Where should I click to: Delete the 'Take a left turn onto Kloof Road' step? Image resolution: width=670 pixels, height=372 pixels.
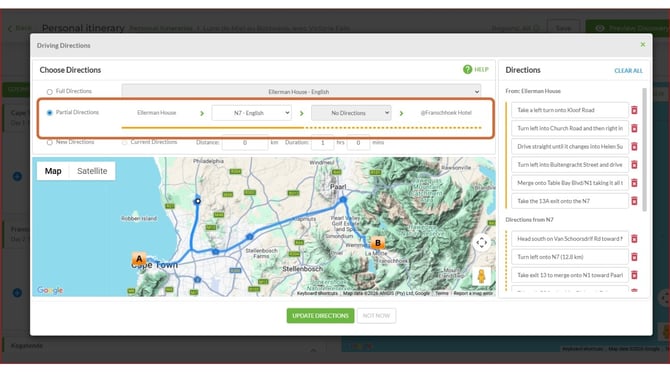point(634,110)
